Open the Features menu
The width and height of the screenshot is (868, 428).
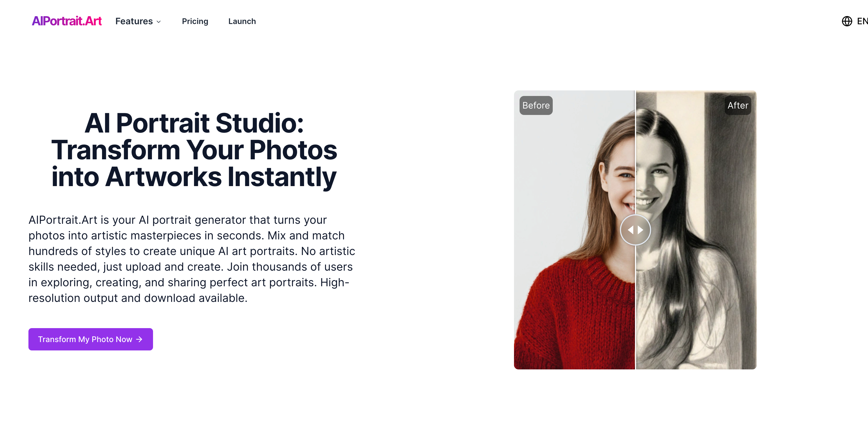tap(134, 21)
